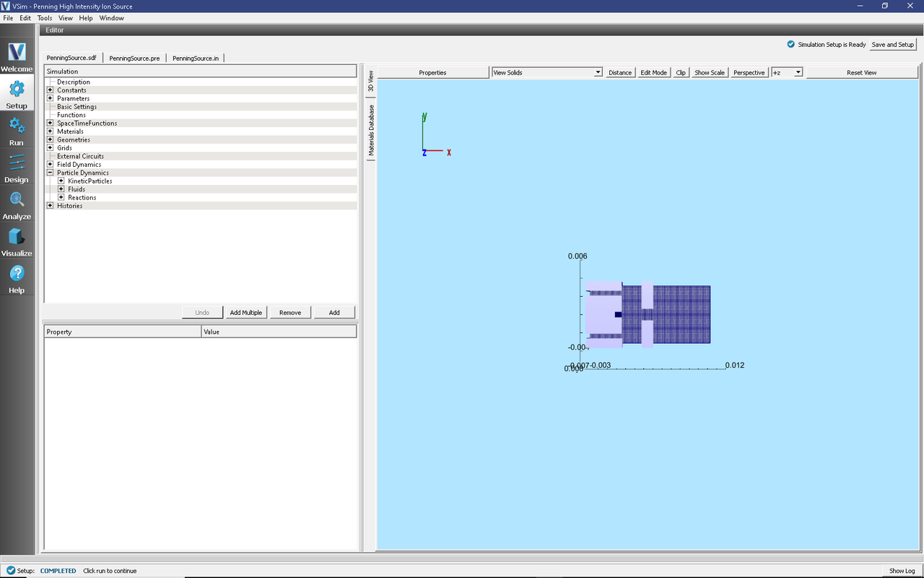Open the Visualize cube icon

pyautogui.click(x=17, y=236)
